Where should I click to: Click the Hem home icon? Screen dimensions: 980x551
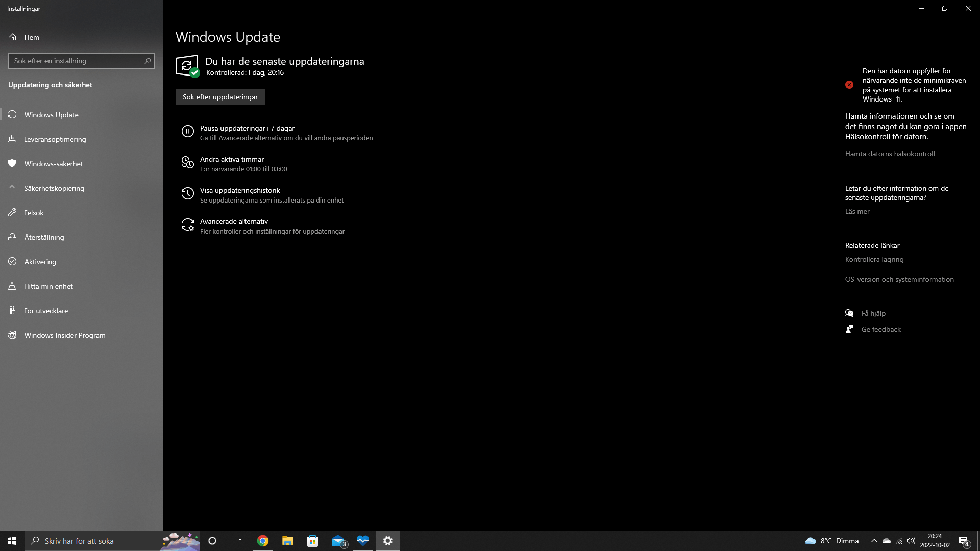[x=13, y=37]
